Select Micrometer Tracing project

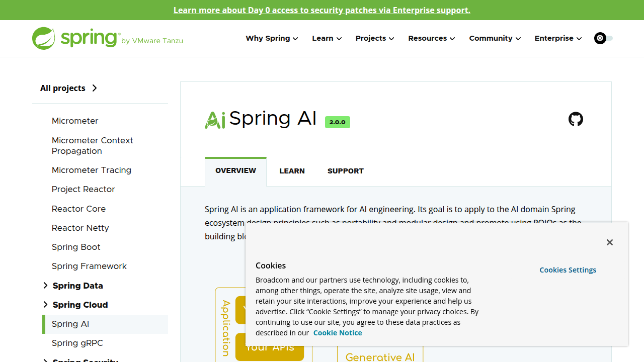click(x=92, y=170)
